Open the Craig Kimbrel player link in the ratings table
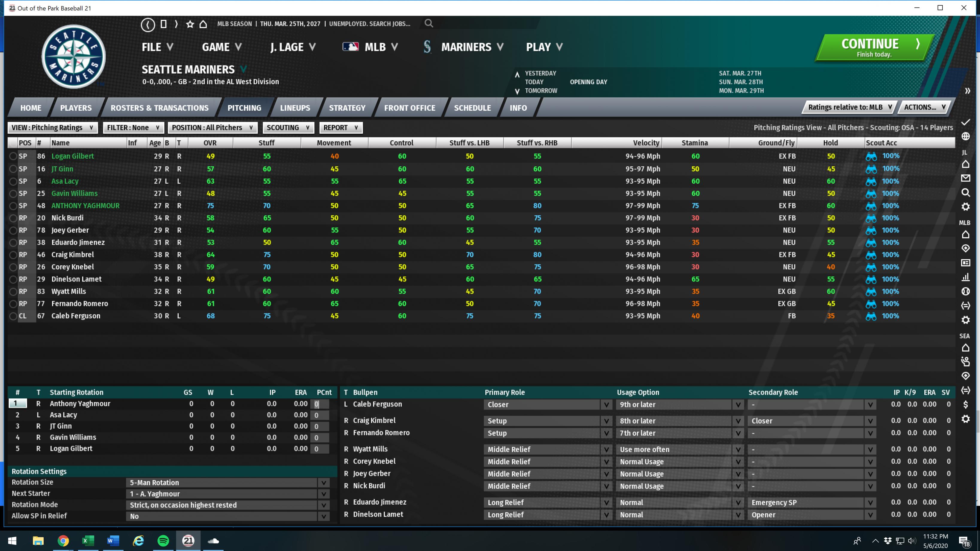 click(72, 255)
